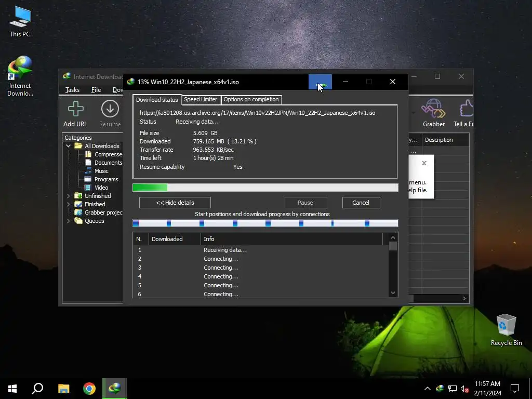Click the Unfinished folder icon
The height and width of the screenshot is (399, 532).
[78, 196]
